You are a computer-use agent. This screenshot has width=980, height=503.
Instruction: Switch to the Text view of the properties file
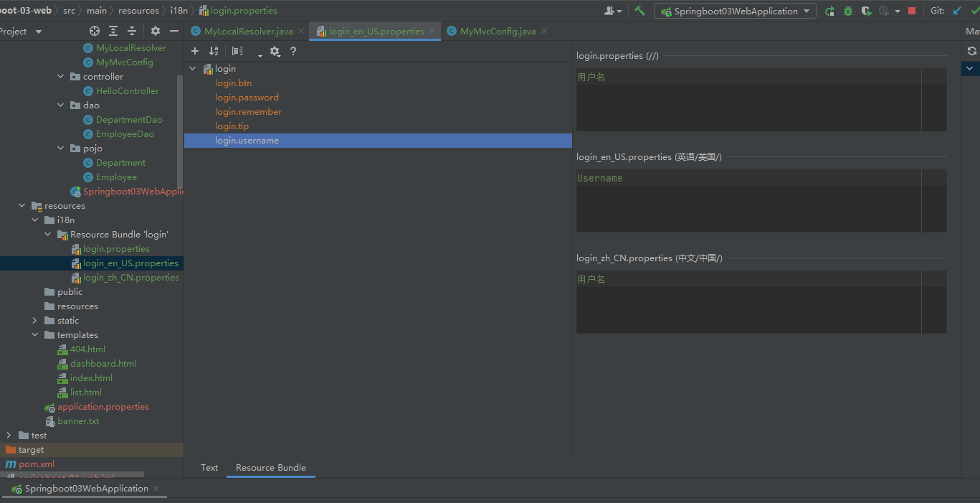click(x=209, y=467)
